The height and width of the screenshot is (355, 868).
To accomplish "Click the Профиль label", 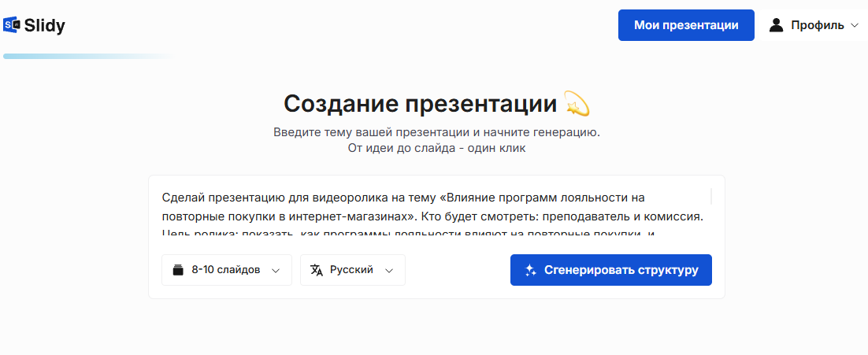I will 817,25.
